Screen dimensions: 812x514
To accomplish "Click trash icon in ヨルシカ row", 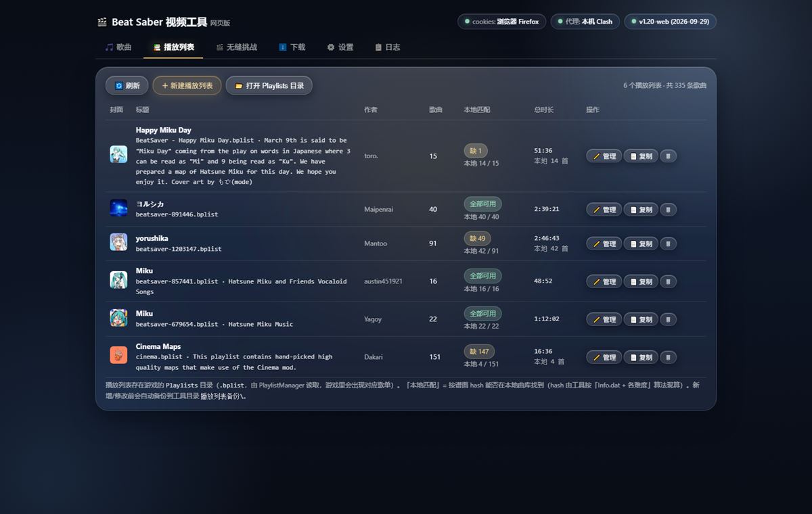I will (668, 210).
